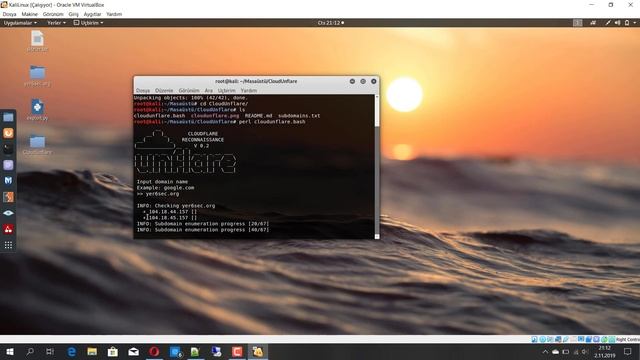Viewport: 640px width, 360px height.
Task: Click the workspace switcher in Kali top bar
Action: pyautogui.click(x=577, y=23)
